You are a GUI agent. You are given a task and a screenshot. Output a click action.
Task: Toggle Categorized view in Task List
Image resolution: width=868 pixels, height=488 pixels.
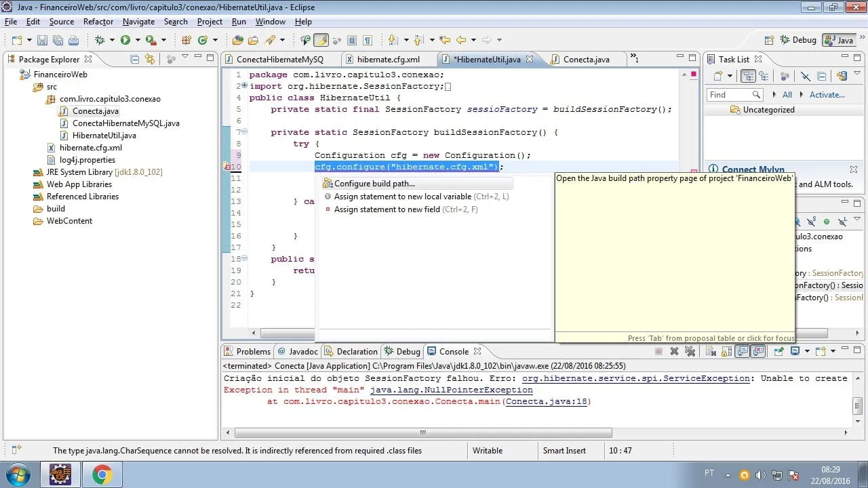coord(748,77)
